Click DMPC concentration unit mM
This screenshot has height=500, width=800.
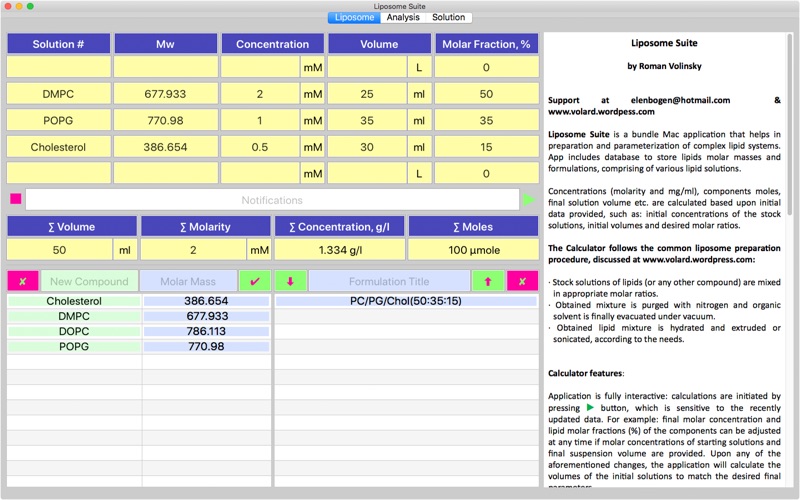pos(313,94)
